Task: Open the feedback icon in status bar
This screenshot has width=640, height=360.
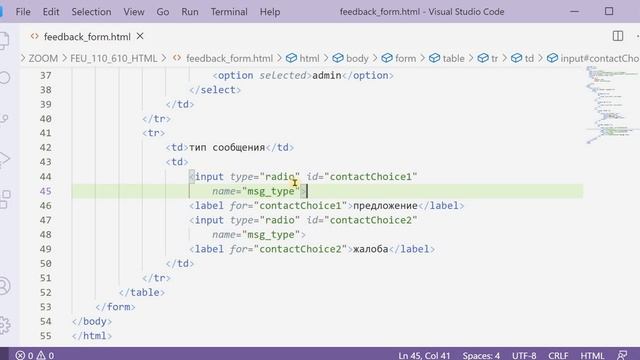Action: [622, 355]
